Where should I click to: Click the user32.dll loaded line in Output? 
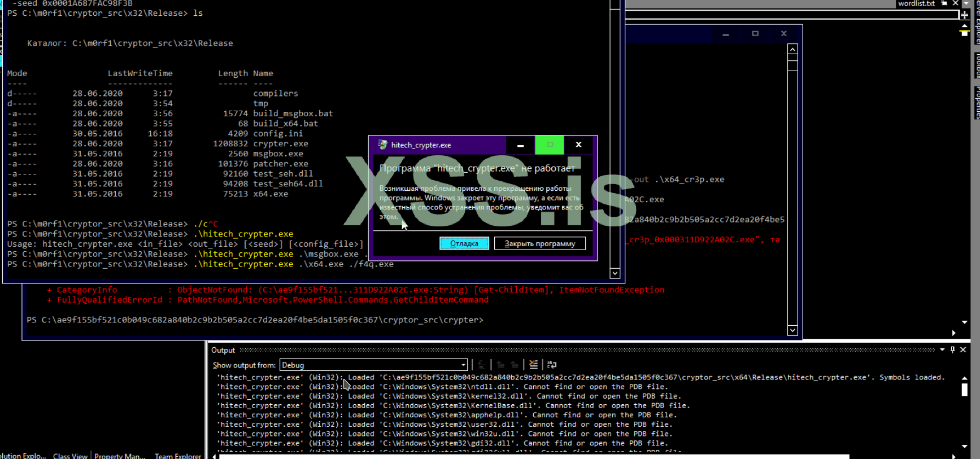pos(445,425)
